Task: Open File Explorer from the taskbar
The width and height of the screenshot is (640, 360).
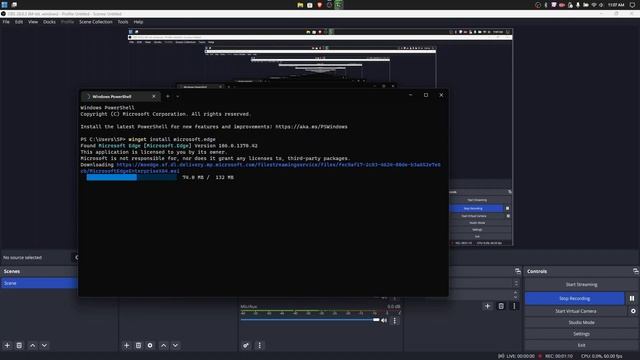Action: (300, 5)
